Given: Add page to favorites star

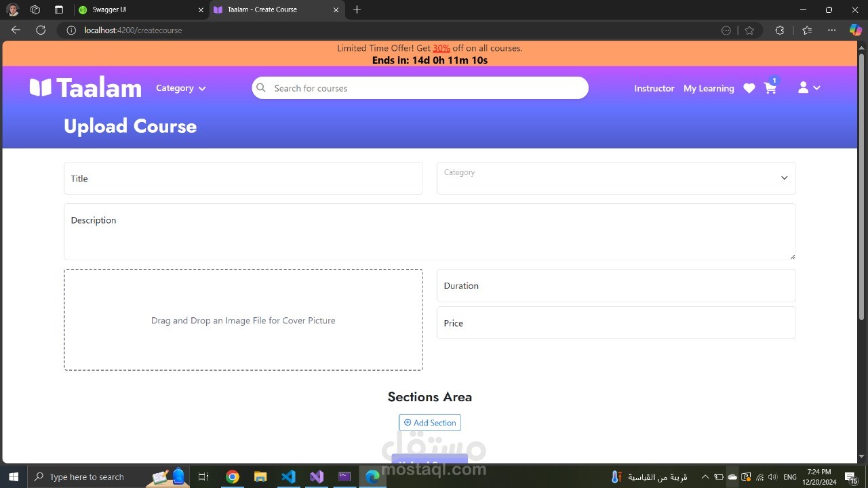Looking at the screenshot, I should coord(749,30).
